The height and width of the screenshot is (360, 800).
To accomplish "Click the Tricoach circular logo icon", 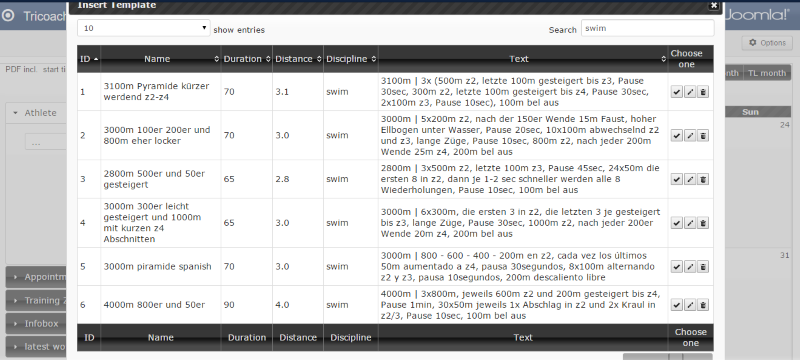I will pos(8,15).
